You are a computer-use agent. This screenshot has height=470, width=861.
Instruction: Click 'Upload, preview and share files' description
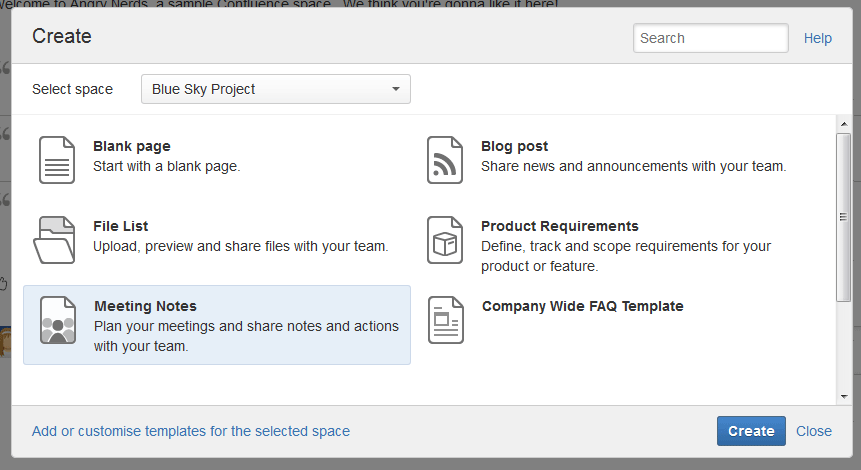[241, 246]
